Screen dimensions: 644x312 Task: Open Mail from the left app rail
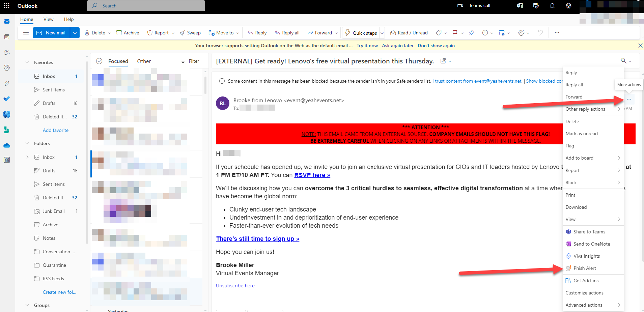(7, 22)
